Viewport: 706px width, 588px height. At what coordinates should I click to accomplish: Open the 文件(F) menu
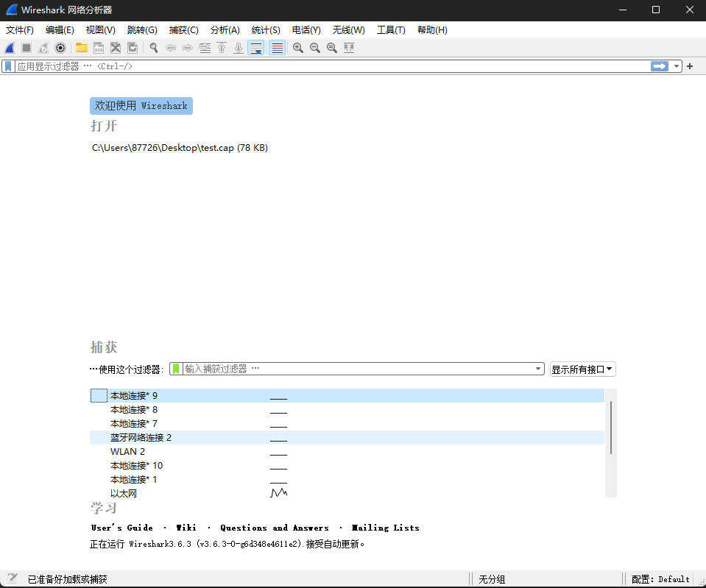[20, 30]
